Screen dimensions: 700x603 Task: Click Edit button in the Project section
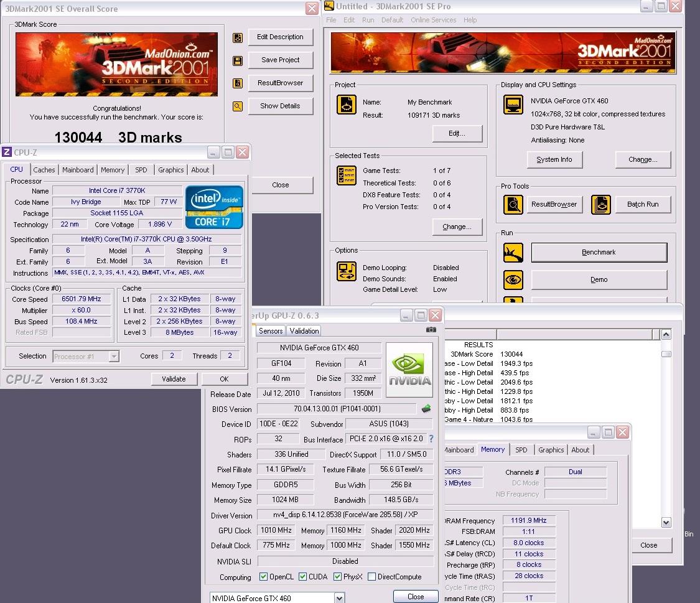pos(457,133)
